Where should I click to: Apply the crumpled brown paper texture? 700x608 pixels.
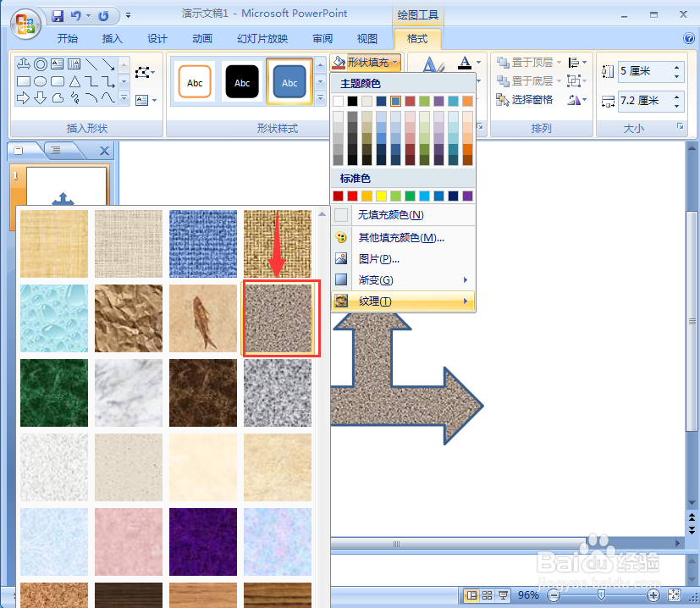tap(129, 318)
